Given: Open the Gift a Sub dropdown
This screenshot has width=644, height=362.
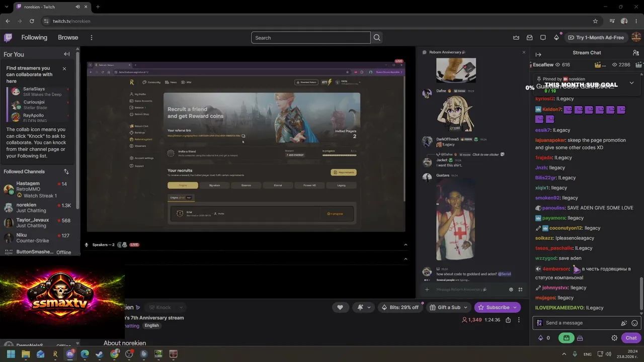Looking at the screenshot, I should tap(465, 307).
